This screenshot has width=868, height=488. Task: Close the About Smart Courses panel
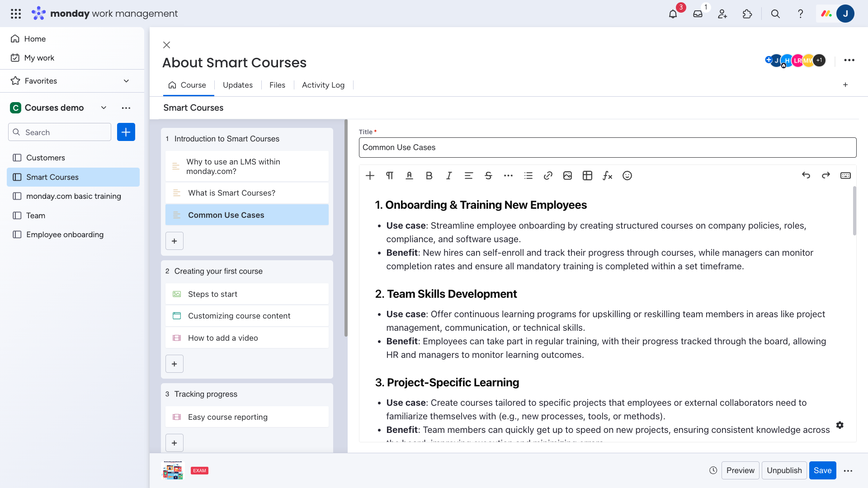click(x=166, y=45)
